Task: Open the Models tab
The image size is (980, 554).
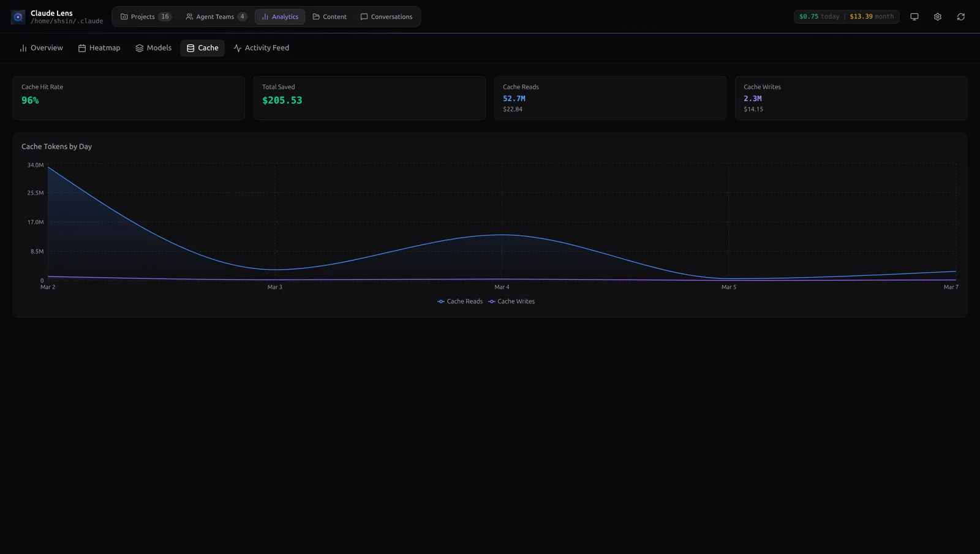Action: (153, 47)
